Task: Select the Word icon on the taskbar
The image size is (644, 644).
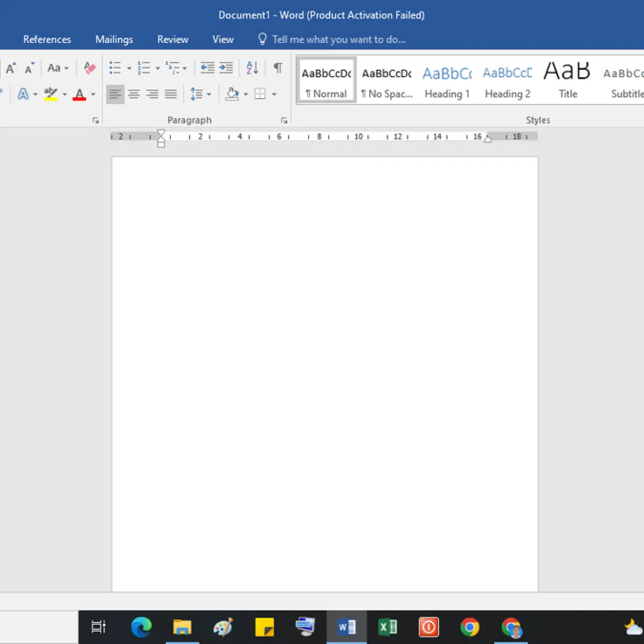Action: (347, 627)
